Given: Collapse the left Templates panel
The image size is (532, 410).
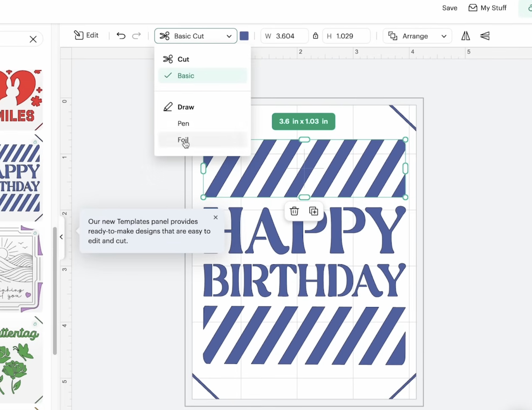Looking at the screenshot, I should pyautogui.click(x=61, y=237).
